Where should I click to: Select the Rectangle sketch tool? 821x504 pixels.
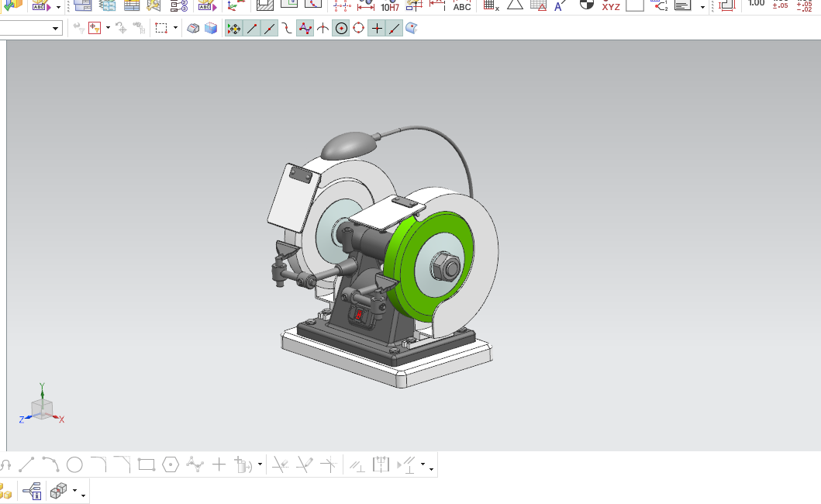[146, 464]
